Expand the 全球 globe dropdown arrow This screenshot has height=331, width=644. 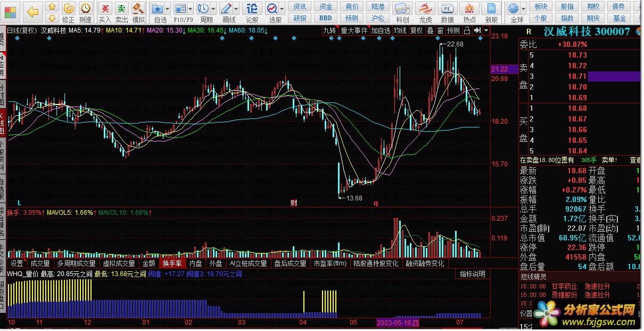[524, 9]
